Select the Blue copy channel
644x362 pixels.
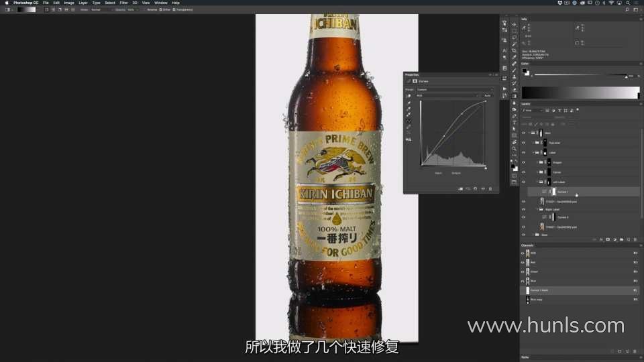[x=579, y=300]
